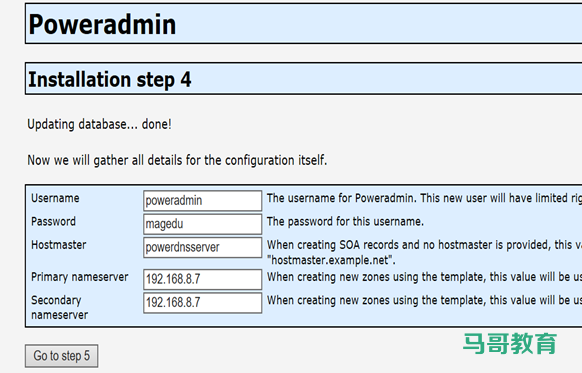The height and width of the screenshot is (373, 582).
Task: Click the Password label
Action: click(x=53, y=222)
